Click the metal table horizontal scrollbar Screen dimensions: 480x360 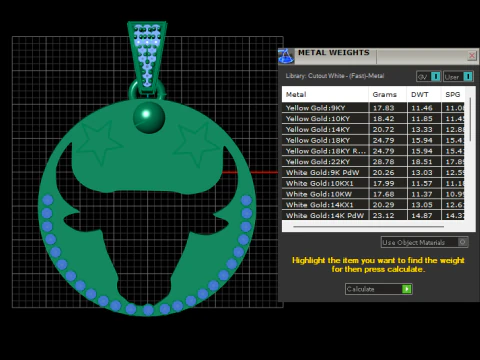(x=368, y=227)
